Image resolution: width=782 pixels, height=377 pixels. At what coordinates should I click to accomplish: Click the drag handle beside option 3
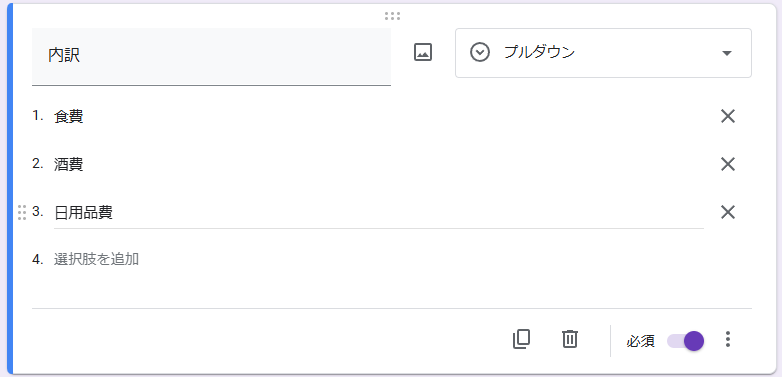[x=22, y=212]
